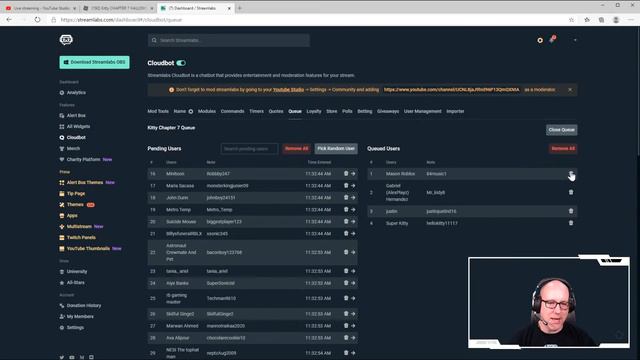Switch to the YouTube Studio browser tab
640x360 pixels.
41,8
